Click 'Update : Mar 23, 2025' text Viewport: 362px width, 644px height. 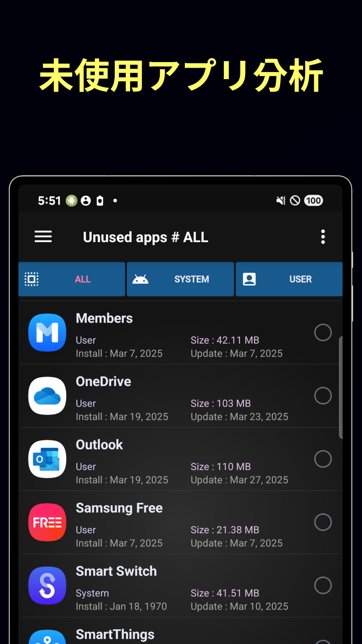239,417
